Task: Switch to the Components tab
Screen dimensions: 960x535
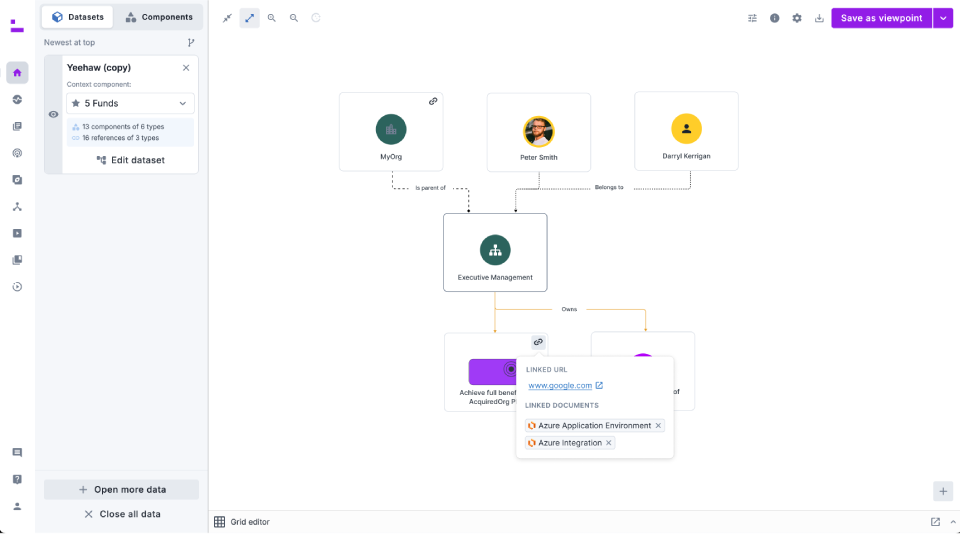Action: (x=158, y=17)
